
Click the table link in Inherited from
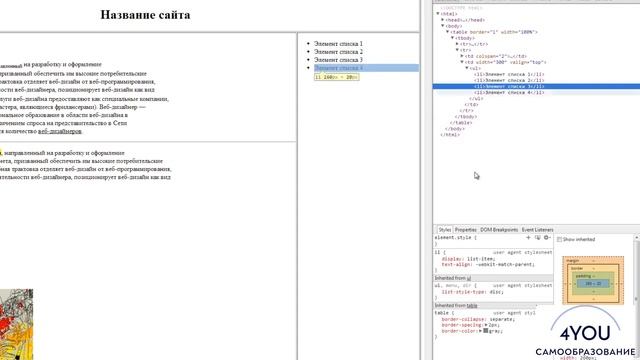coord(472,306)
